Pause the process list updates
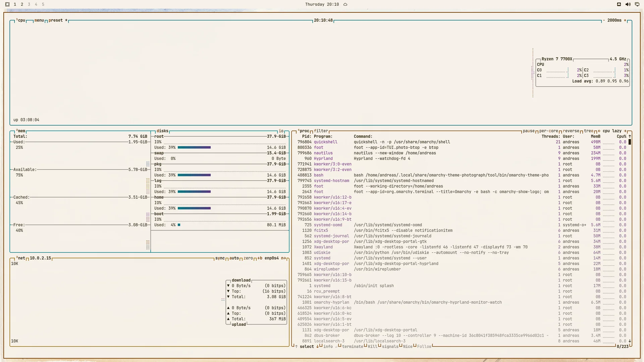This screenshot has height=362, width=644. [529, 131]
